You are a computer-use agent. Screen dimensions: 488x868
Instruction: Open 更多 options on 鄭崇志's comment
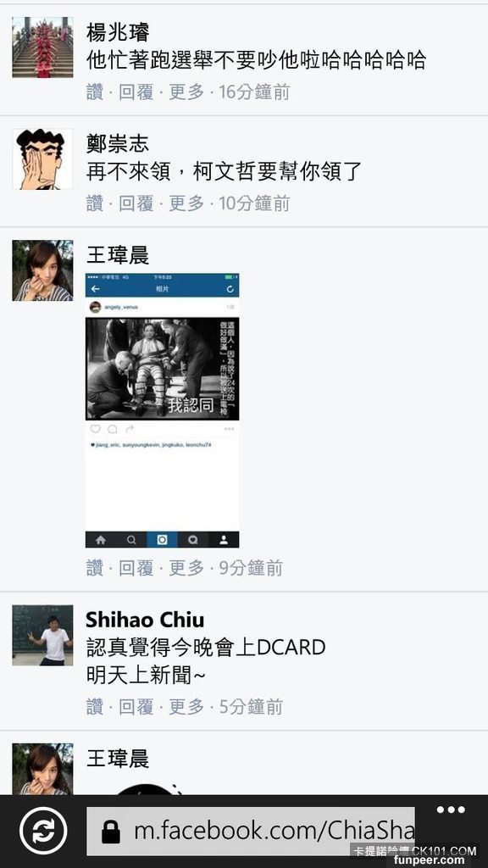(x=186, y=203)
